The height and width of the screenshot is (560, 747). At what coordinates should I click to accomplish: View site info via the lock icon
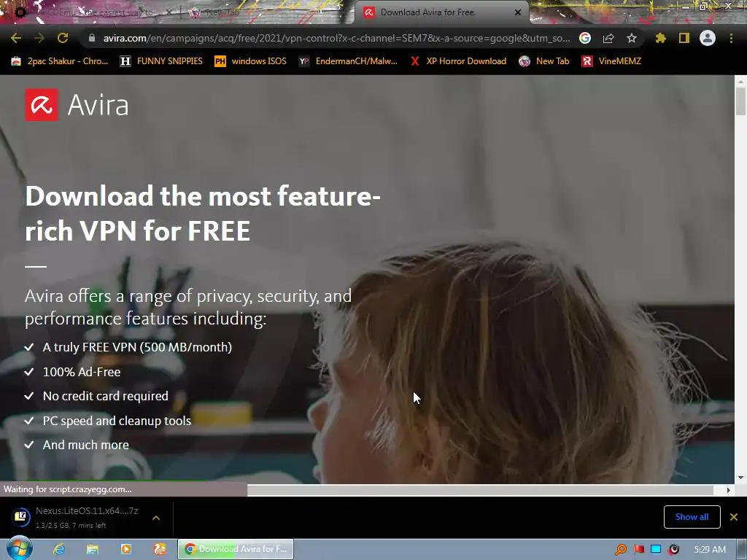pyautogui.click(x=92, y=38)
